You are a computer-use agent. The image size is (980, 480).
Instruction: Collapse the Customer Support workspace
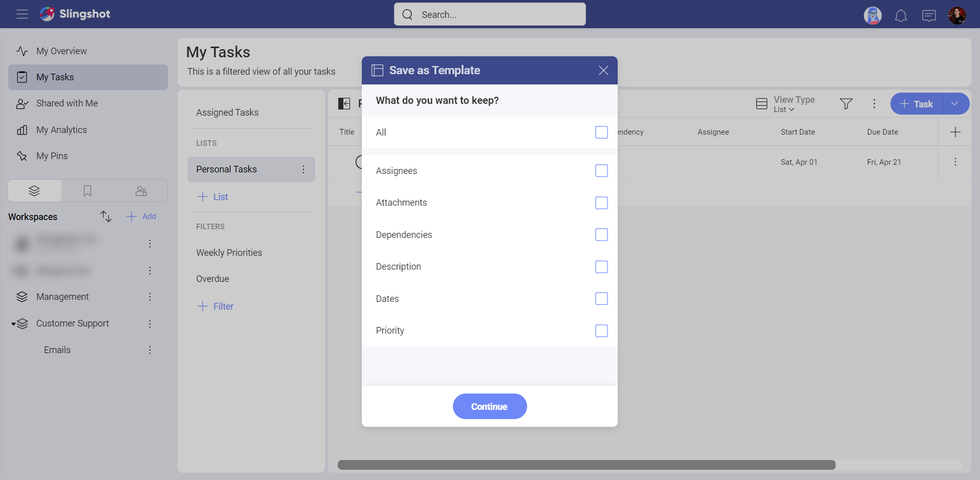pos(13,323)
